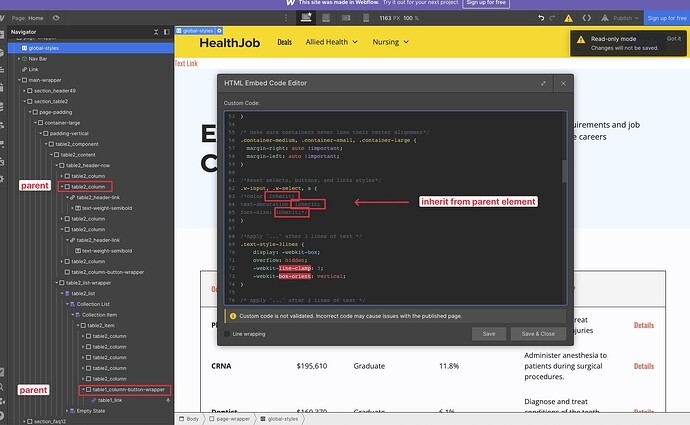
Task: Collapse the Collection List tree node
Action: (67, 304)
